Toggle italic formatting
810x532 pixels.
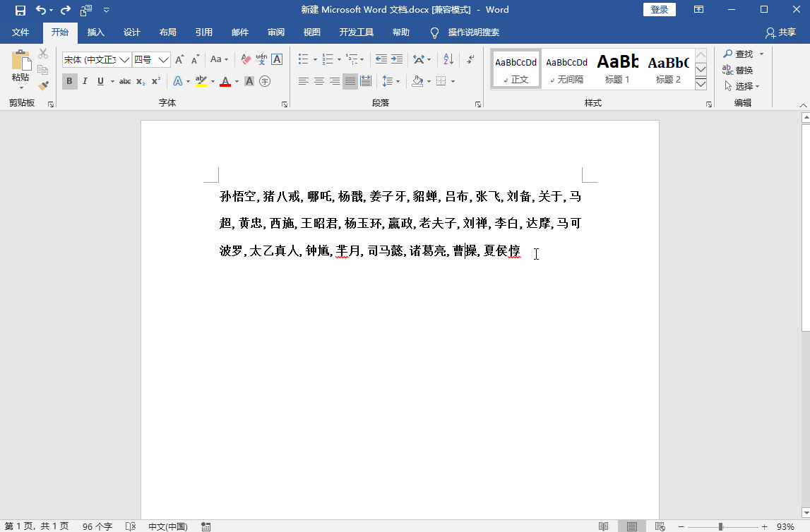[x=83, y=81]
